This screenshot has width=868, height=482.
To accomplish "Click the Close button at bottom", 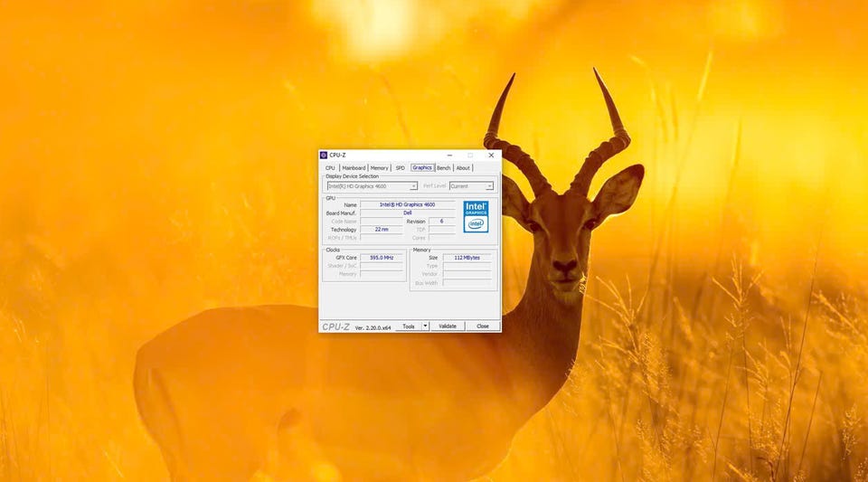I will click(x=483, y=326).
